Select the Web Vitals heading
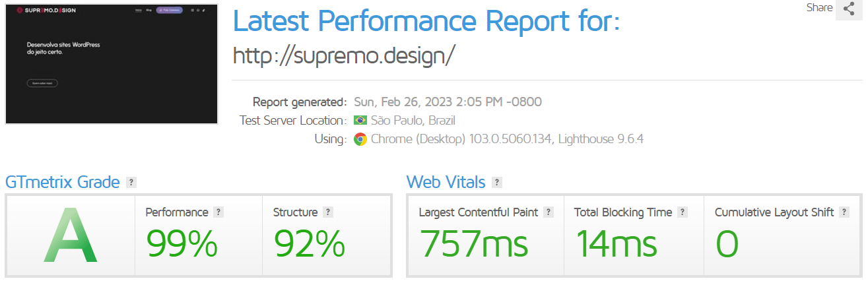The height and width of the screenshot is (283, 868). [x=446, y=182]
